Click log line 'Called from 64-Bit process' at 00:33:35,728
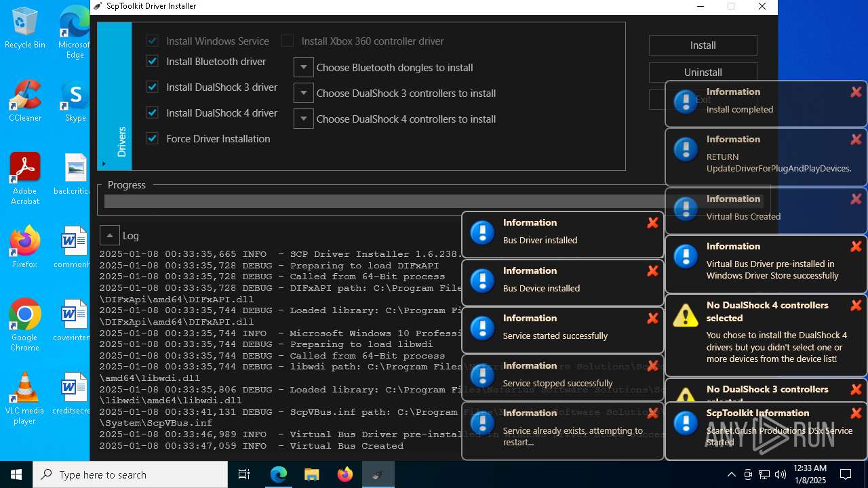This screenshot has height=488, width=868. tap(272, 277)
